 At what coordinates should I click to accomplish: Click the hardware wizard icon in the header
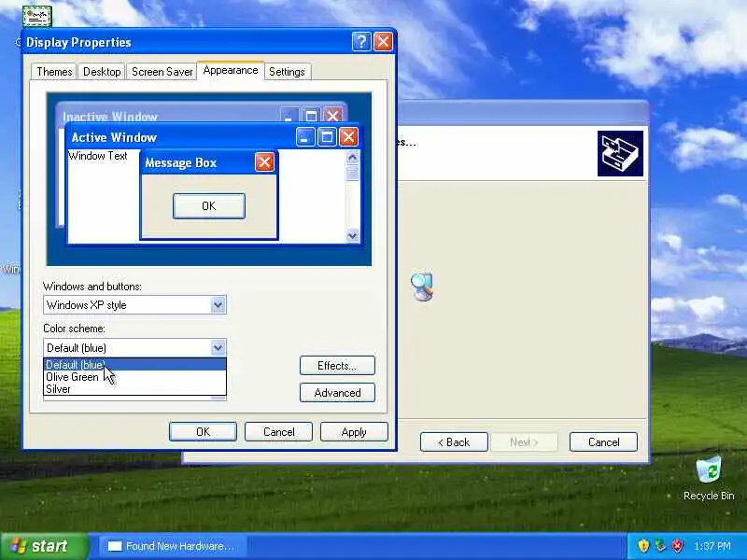pyautogui.click(x=620, y=153)
